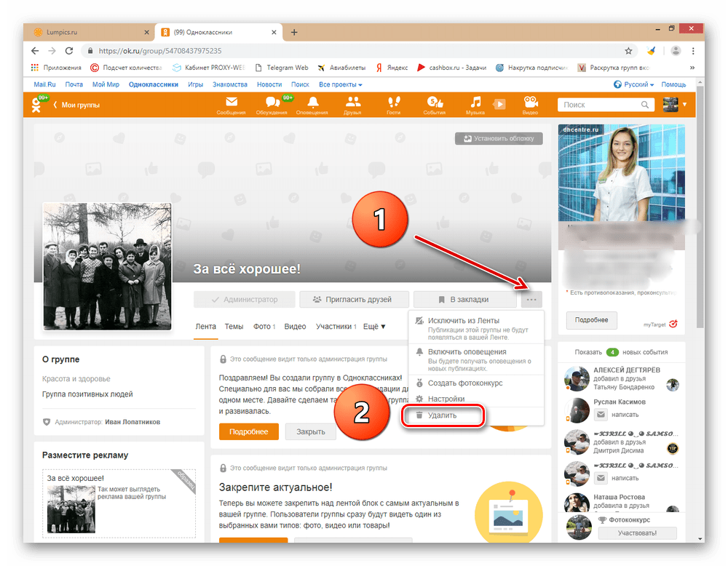The height and width of the screenshot is (566, 728).
Task: Click the Закрыть button
Action: pos(311,431)
